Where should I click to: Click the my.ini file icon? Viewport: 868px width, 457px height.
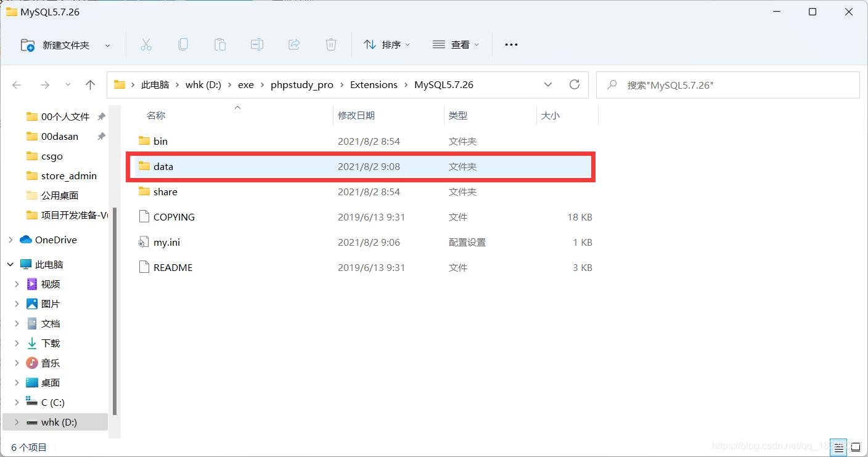click(x=144, y=242)
